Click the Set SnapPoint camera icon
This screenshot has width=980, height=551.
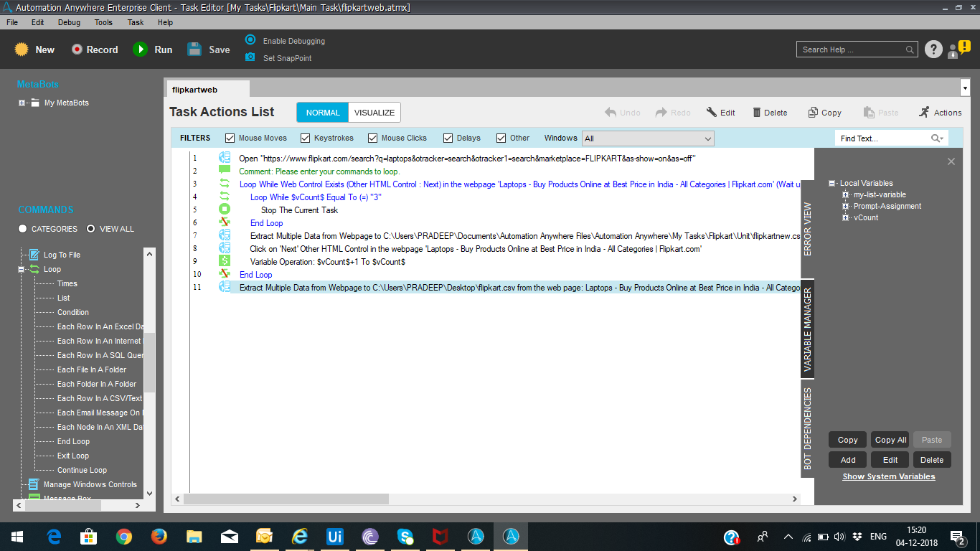[x=250, y=57]
